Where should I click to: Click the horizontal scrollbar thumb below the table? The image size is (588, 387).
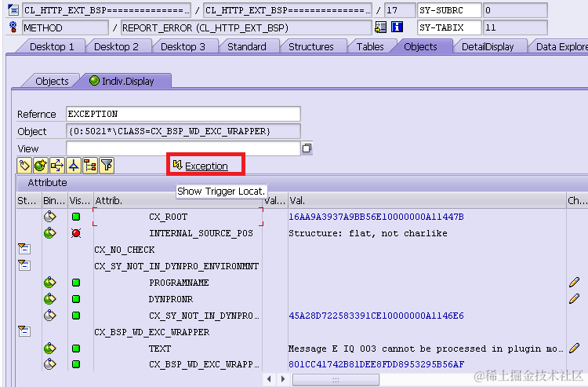pos(336,379)
